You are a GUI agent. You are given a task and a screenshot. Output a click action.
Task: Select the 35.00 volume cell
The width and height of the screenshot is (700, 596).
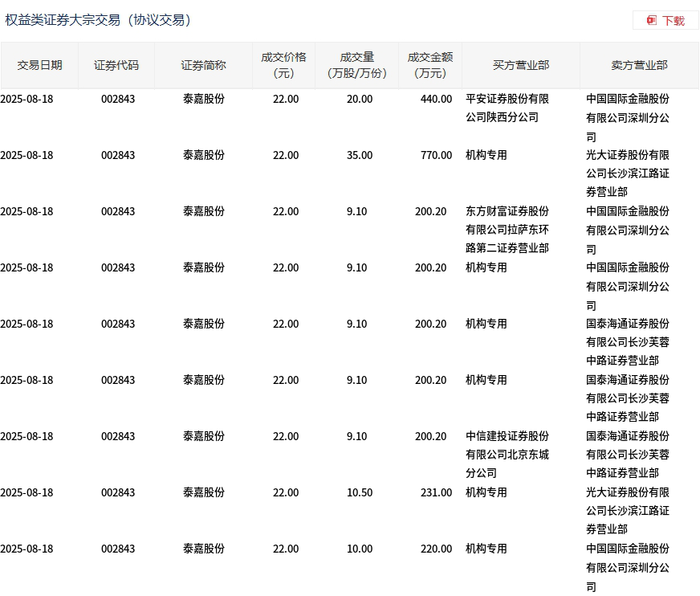tap(359, 155)
